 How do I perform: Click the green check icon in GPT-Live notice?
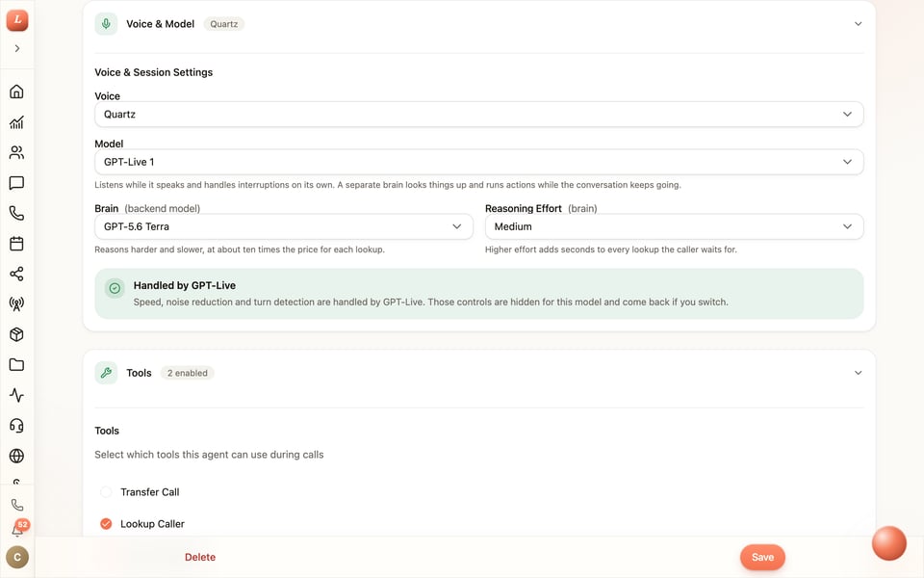tap(115, 288)
